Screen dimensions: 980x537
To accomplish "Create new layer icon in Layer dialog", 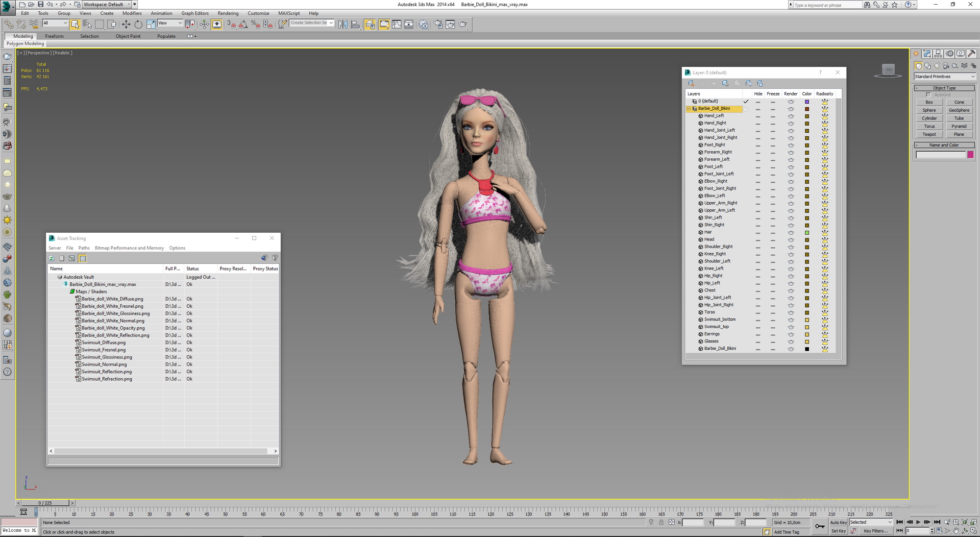I will pos(691,83).
